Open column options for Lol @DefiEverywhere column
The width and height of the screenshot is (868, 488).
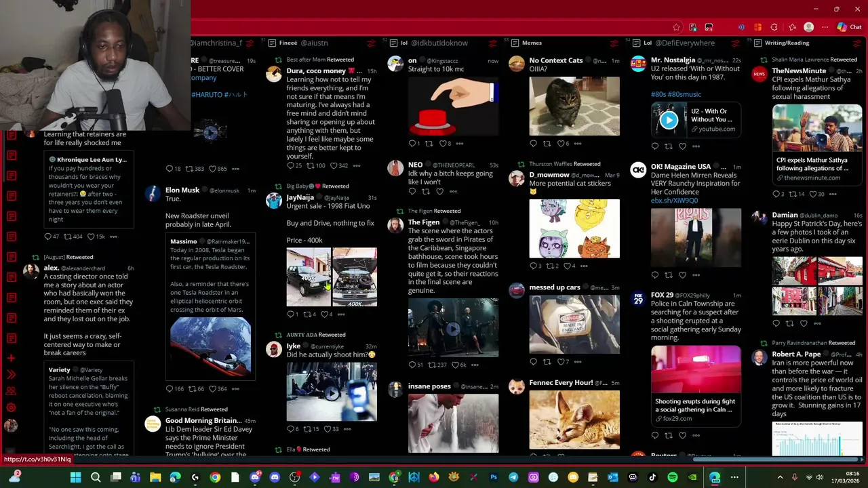coord(735,43)
